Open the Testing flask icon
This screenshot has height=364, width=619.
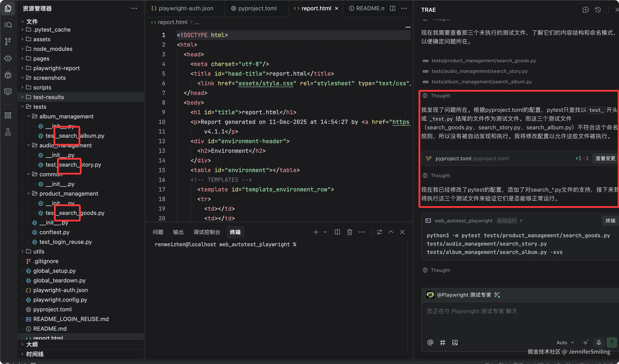tap(8, 132)
